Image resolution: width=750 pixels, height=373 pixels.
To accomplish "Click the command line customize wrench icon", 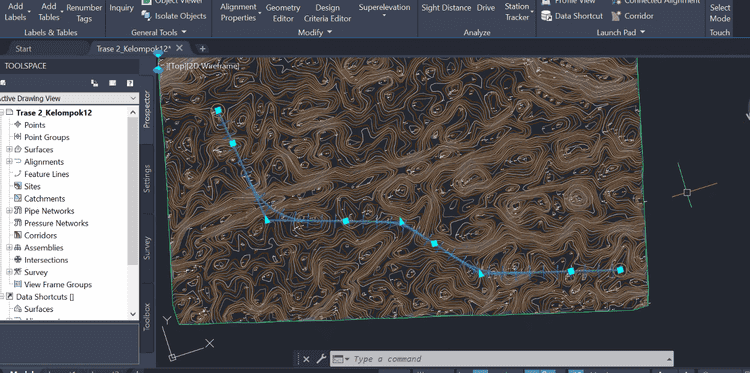I will click(x=320, y=359).
